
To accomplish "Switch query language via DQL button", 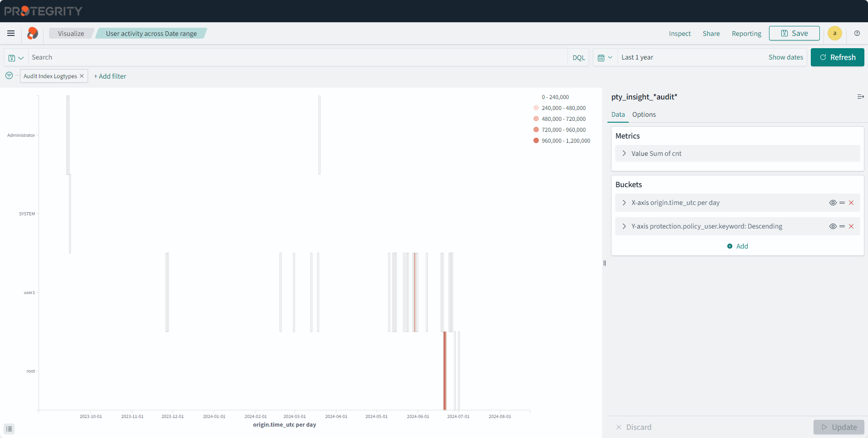I will (578, 58).
